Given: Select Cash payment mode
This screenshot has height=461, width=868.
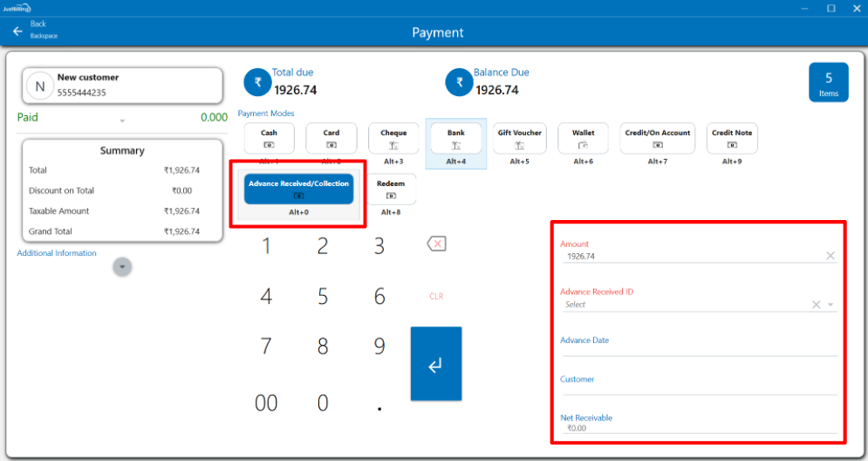Looking at the screenshot, I should click(x=270, y=138).
